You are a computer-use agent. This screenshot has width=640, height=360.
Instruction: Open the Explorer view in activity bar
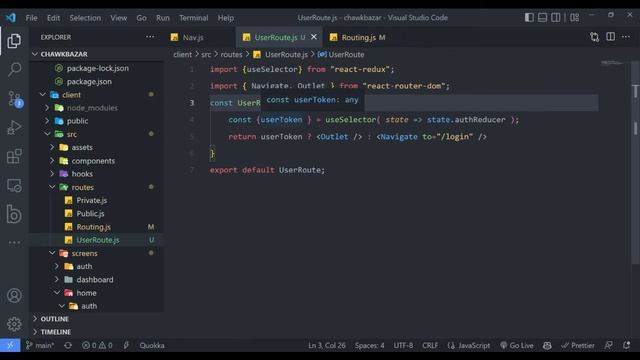click(14, 41)
